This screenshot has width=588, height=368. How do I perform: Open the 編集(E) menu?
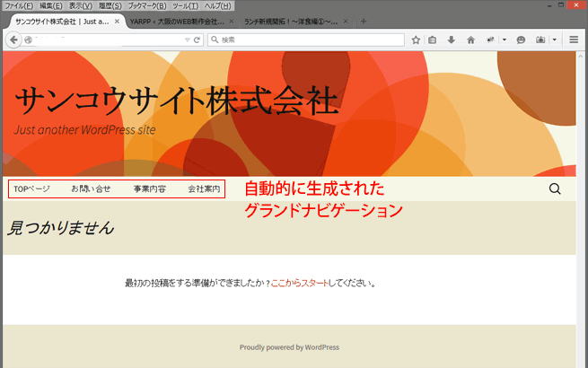coord(51,6)
